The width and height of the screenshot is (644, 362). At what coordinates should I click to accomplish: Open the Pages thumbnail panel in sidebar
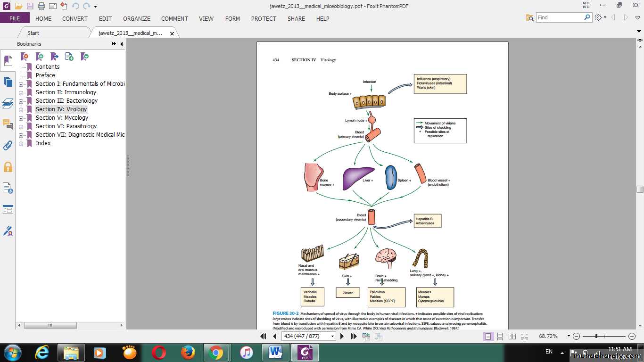[x=8, y=82]
